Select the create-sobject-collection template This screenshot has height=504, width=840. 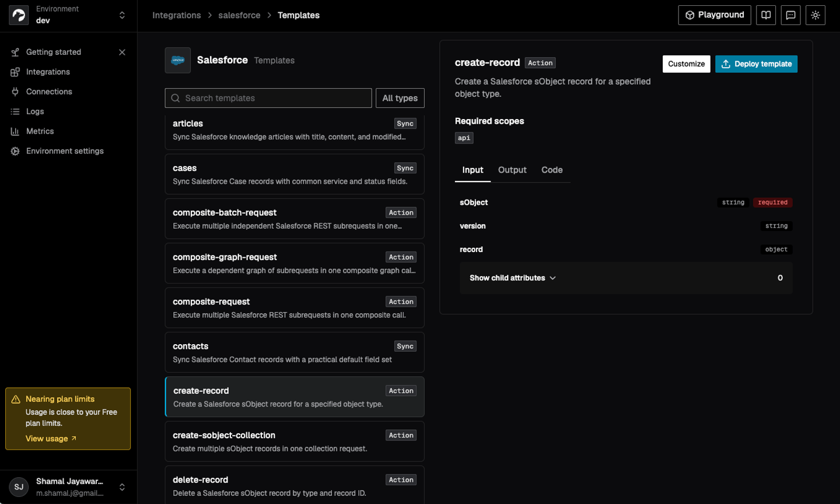point(295,442)
